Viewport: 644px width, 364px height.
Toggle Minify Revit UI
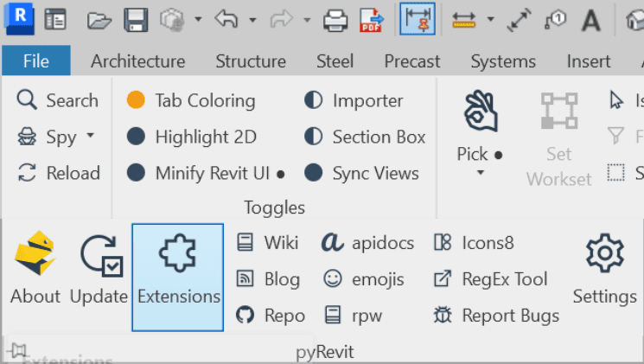[x=206, y=173]
